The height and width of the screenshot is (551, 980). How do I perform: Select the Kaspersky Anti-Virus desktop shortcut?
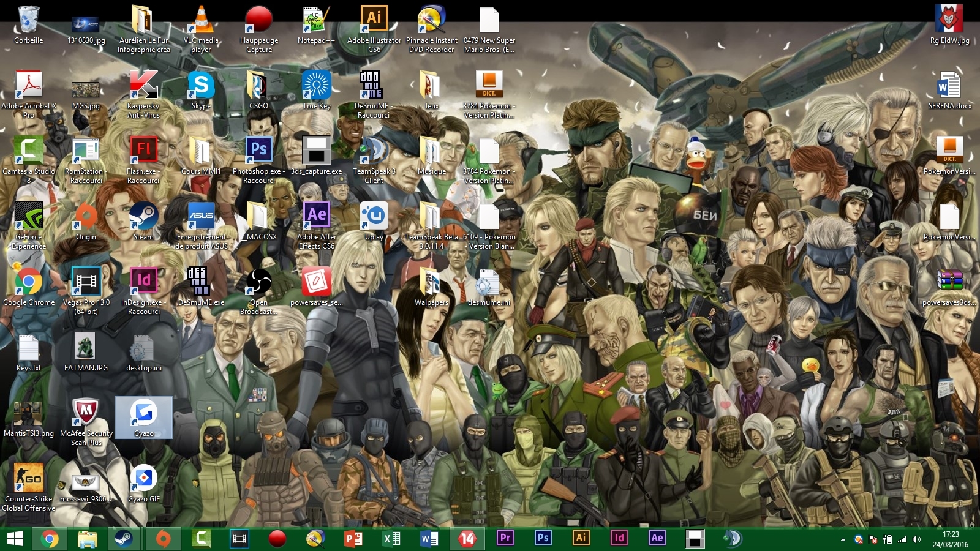[144, 94]
